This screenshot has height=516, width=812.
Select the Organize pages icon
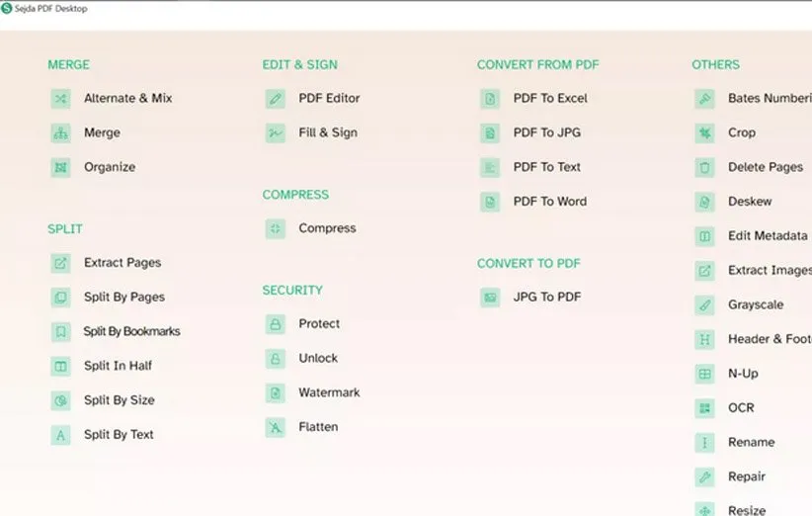pyautogui.click(x=61, y=168)
